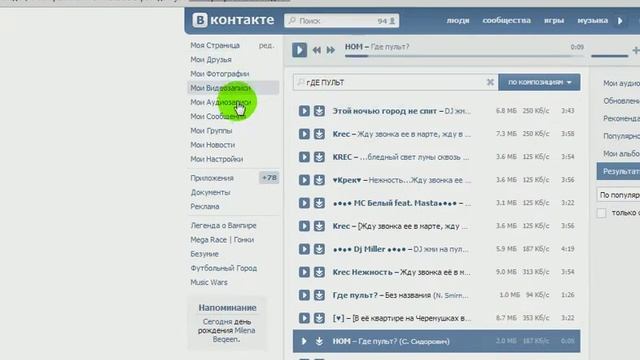Click the top 'Поиск' search field
This screenshot has width=640, height=360.
point(341,20)
